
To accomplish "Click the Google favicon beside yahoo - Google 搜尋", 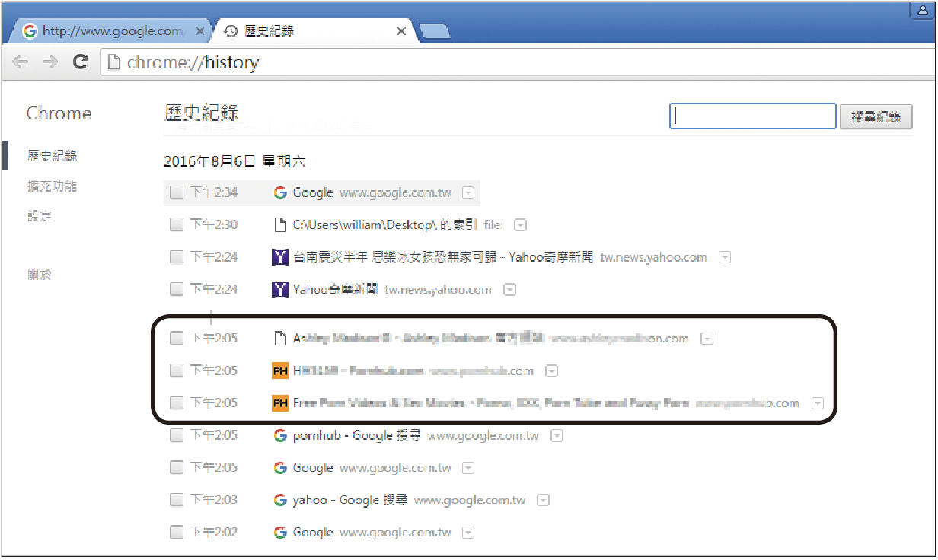I will click(280, 500).
